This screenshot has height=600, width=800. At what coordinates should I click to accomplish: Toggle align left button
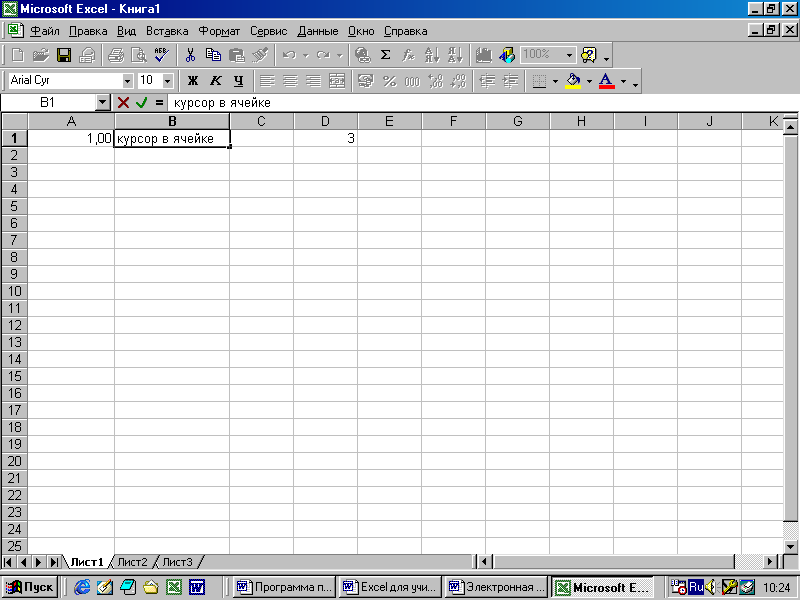point(267,81)
